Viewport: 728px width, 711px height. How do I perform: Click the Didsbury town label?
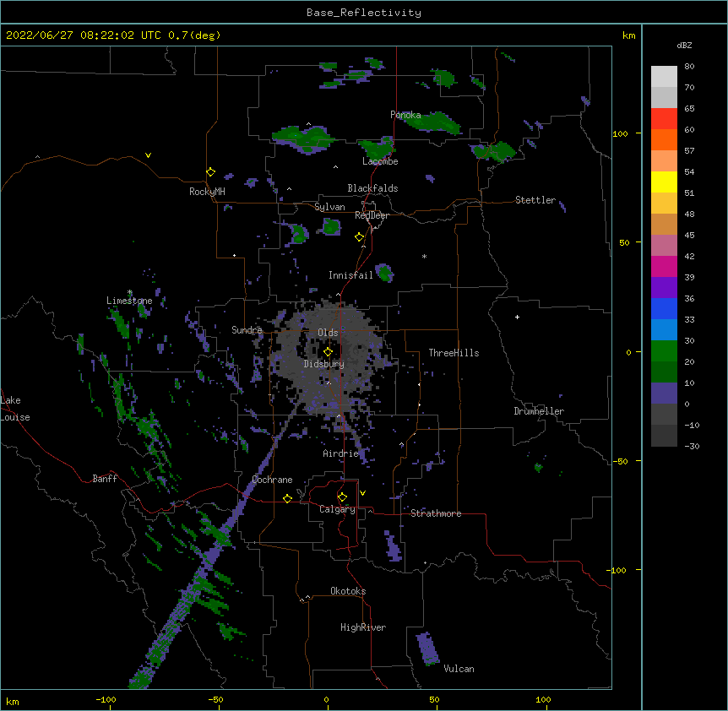pos(324,364)
